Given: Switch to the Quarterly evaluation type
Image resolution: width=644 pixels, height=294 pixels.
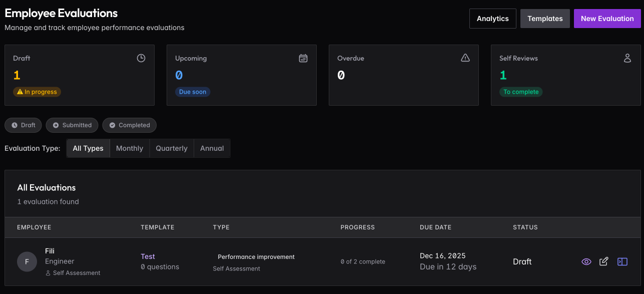Looking at the screenshot, I should coord(172,148).
